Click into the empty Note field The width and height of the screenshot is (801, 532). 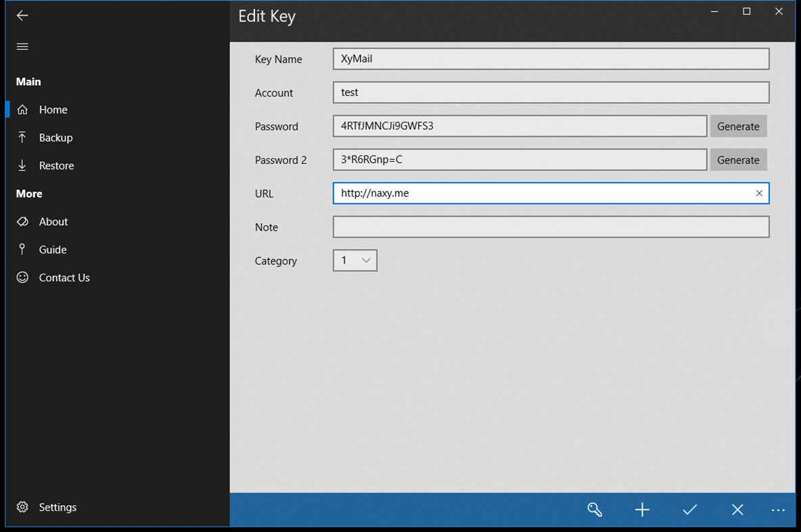(551, 226)
